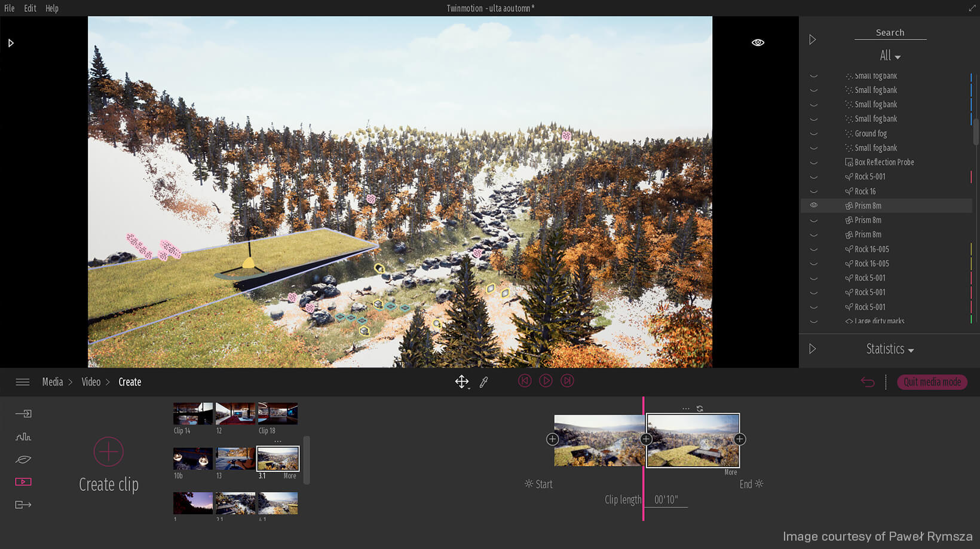Open the Help menu
This screenshot has width=980, height=549.
click(x=52, y=8)
